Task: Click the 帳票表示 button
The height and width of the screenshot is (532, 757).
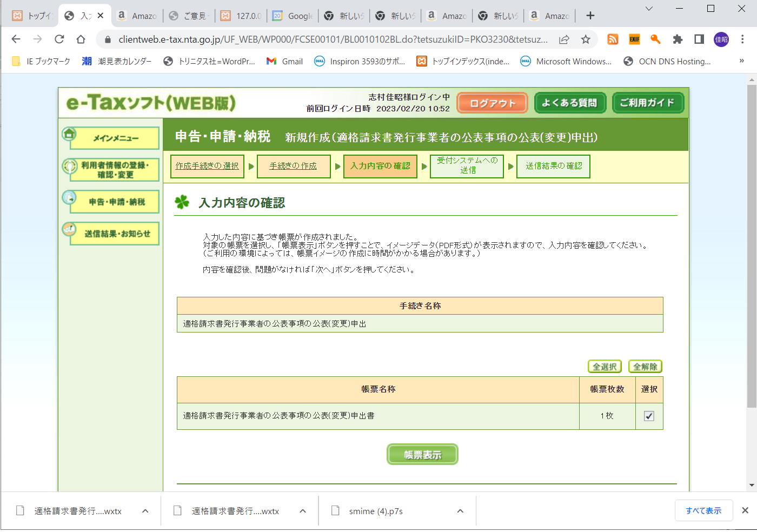Action: pos(422,455)
